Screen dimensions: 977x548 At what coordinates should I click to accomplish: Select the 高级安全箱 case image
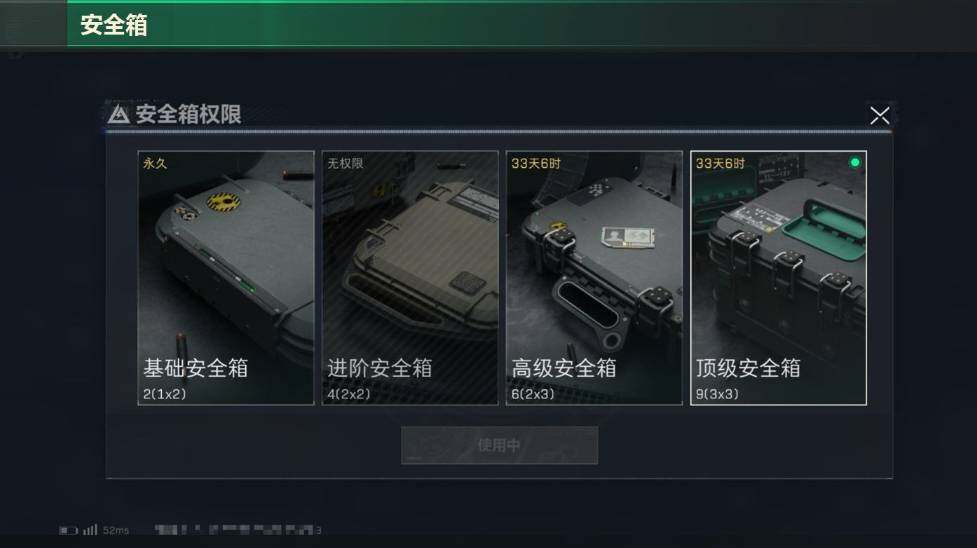coord(594,278)
